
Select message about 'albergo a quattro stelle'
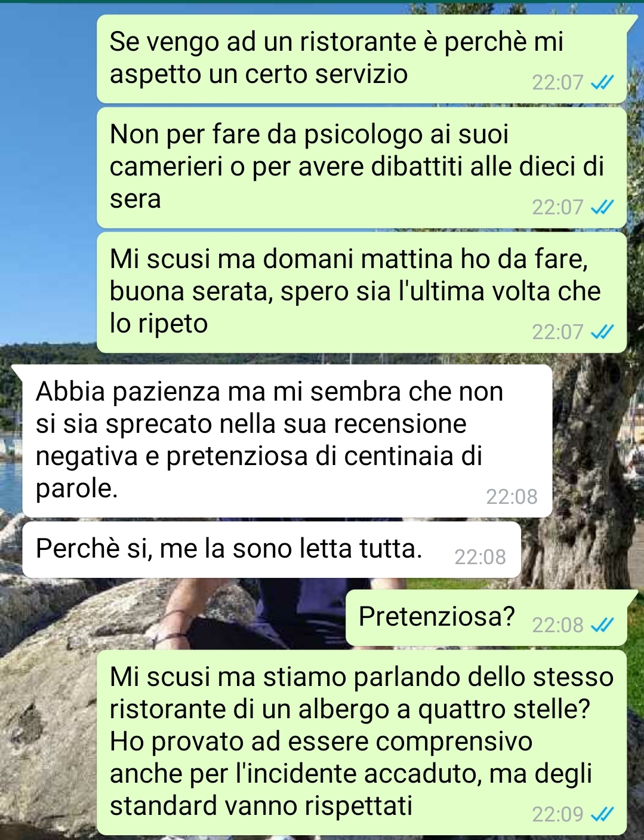362,742
